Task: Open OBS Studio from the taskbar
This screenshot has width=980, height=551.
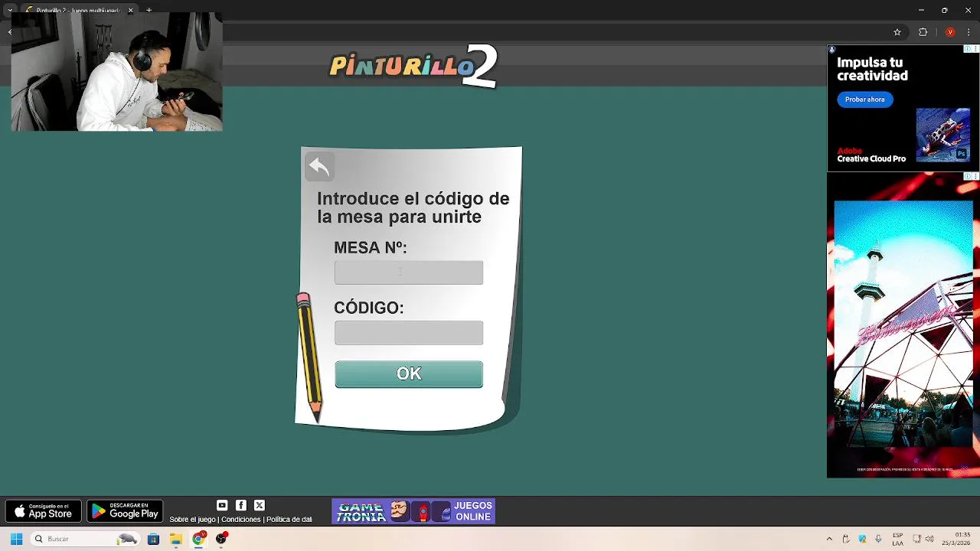Action: (221, 539)
